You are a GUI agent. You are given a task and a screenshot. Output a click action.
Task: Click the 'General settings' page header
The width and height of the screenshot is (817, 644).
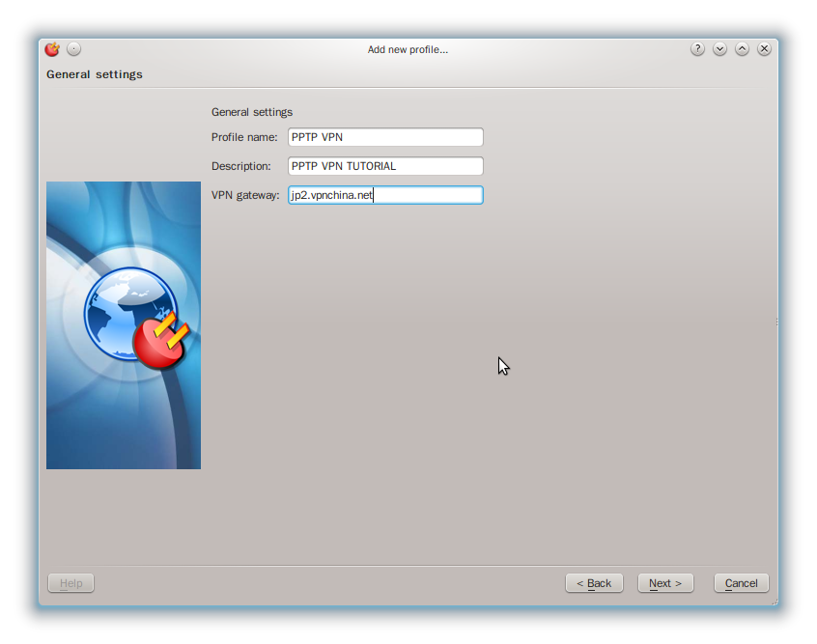point(95,74)
